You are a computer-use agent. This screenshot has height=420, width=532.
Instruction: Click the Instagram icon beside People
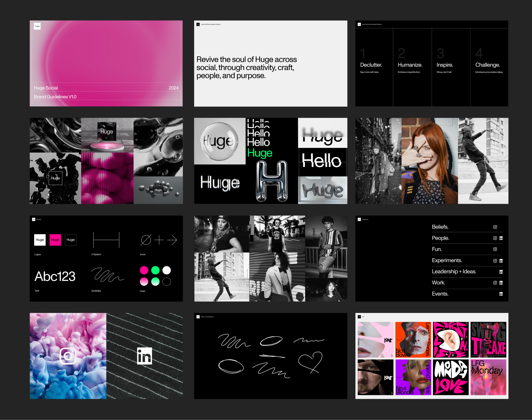pyautogui.click(x=495, y=238)
